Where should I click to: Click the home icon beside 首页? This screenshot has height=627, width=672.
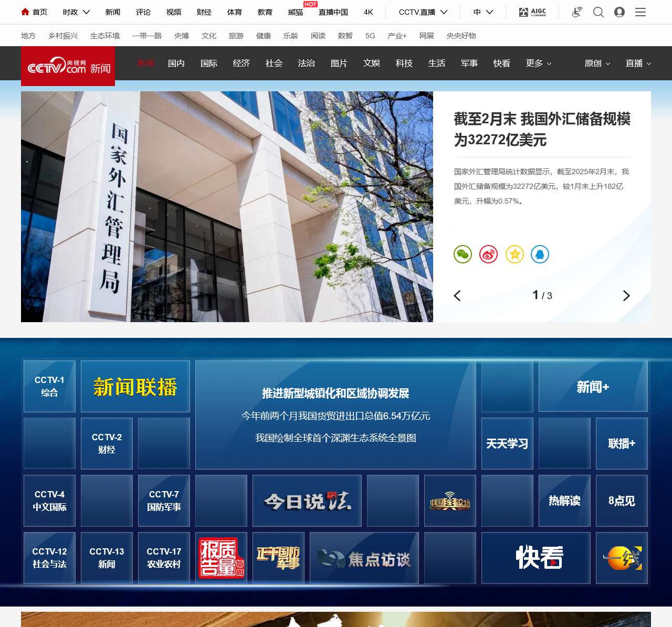pos(25,12)
